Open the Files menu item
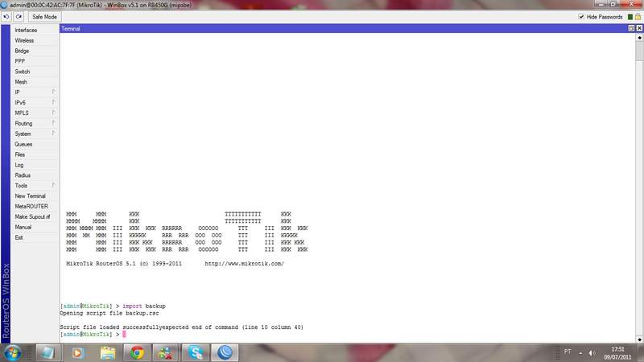This screenshot has width=644, height=362. tap(19, 154)
